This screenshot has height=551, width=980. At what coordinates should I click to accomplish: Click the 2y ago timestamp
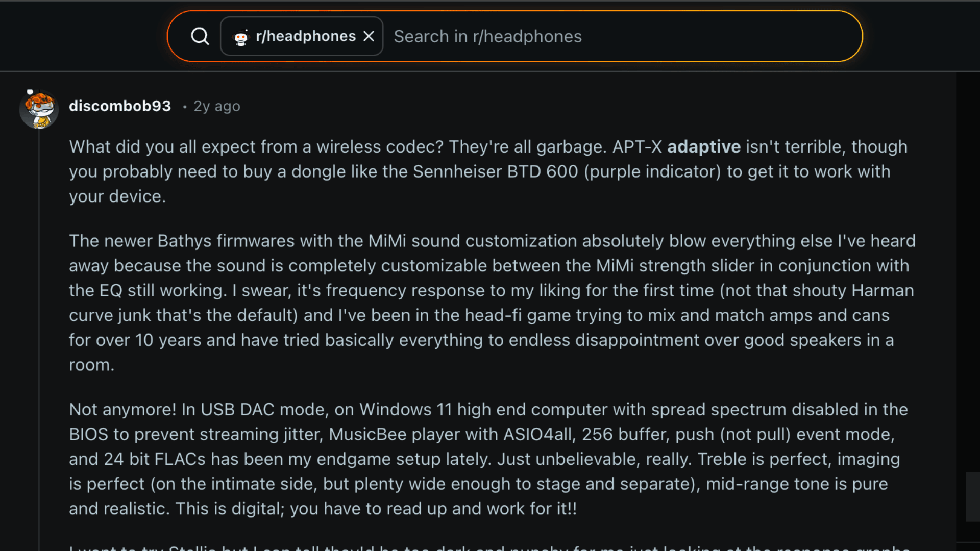(x=216, y=106)
